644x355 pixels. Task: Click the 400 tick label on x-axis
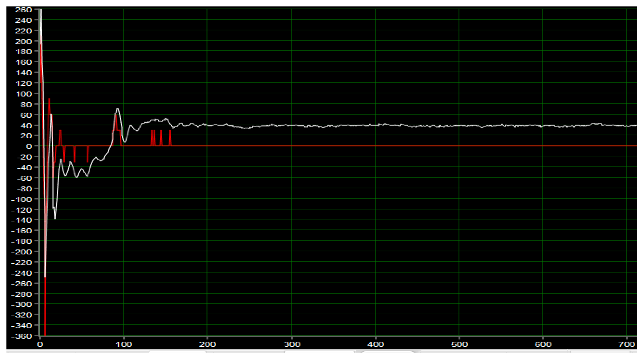click(375, 344)
